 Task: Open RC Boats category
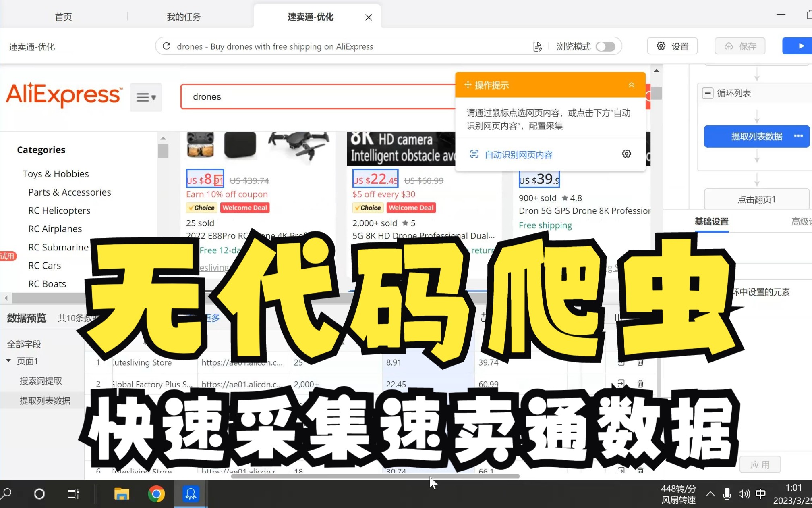click(x=47, y=284)
